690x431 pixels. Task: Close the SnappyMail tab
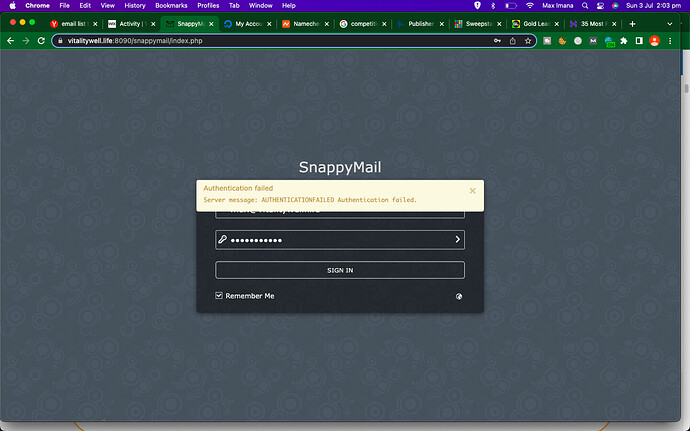click(x=211, y=24)
